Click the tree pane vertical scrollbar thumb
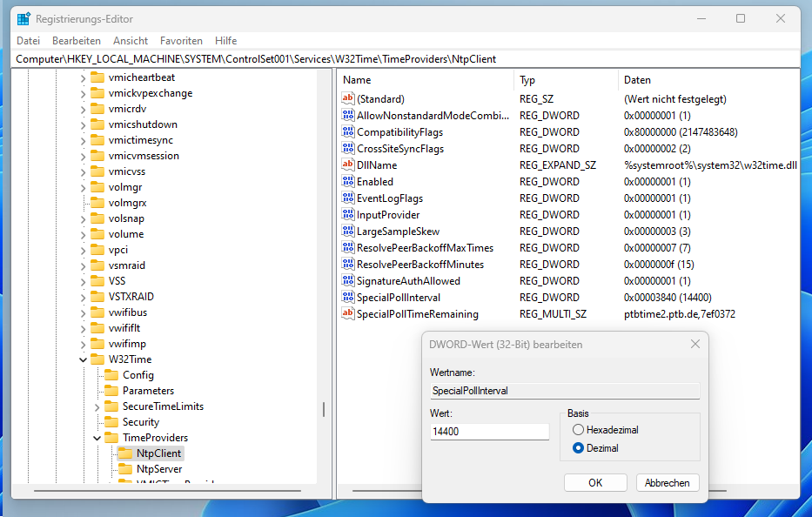This screenshot has width=812, height=517. point(324,409)
